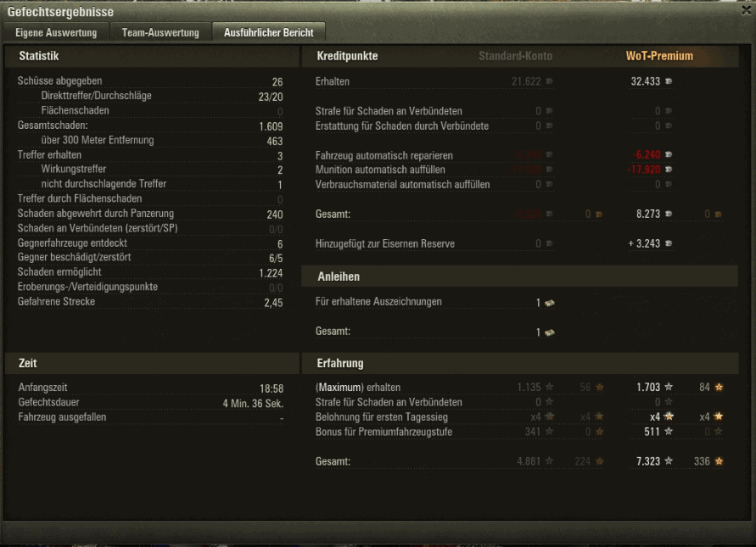The width and height of the screenshot is (756, 547).
Task: Click Belohnung für ersten Tagessieg label
Action: (382, 417)
